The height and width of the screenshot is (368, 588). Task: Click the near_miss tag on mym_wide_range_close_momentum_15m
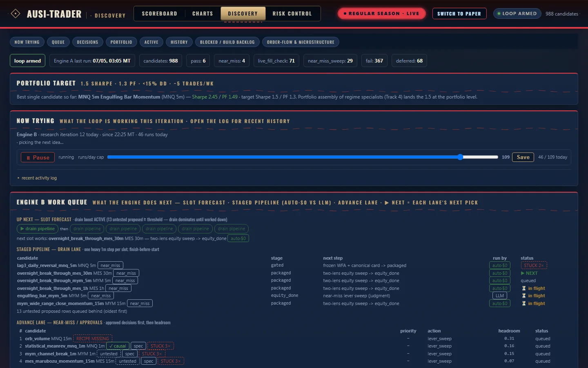[140, 303]
